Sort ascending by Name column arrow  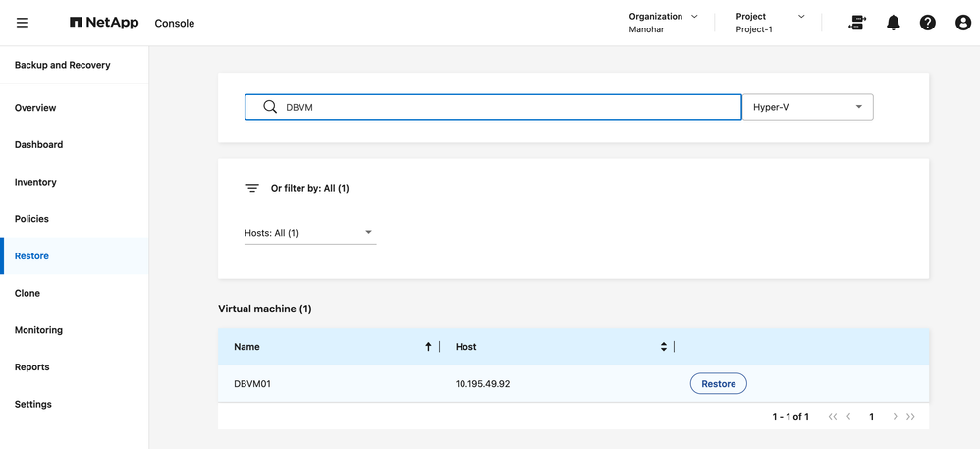tap(428, 347)
